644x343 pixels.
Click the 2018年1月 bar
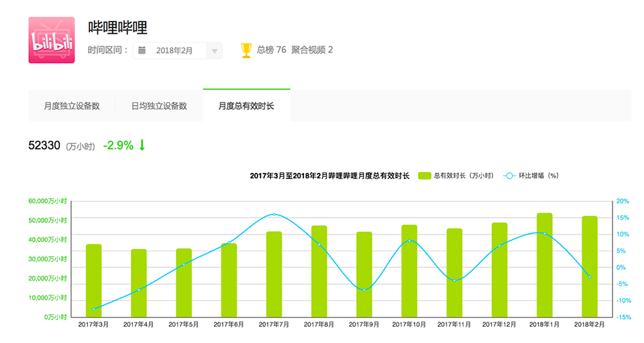pyautogui.click(x=545, y=265)
